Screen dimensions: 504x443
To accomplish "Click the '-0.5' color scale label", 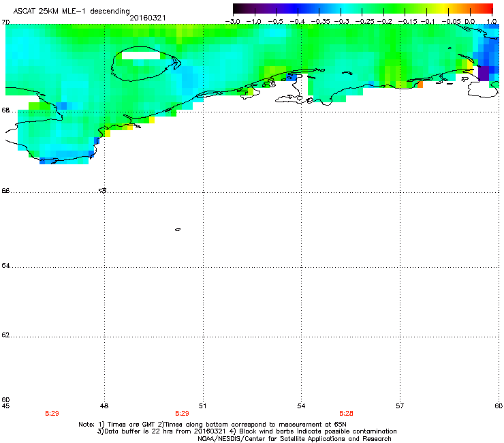I will [x=276, y=22].
